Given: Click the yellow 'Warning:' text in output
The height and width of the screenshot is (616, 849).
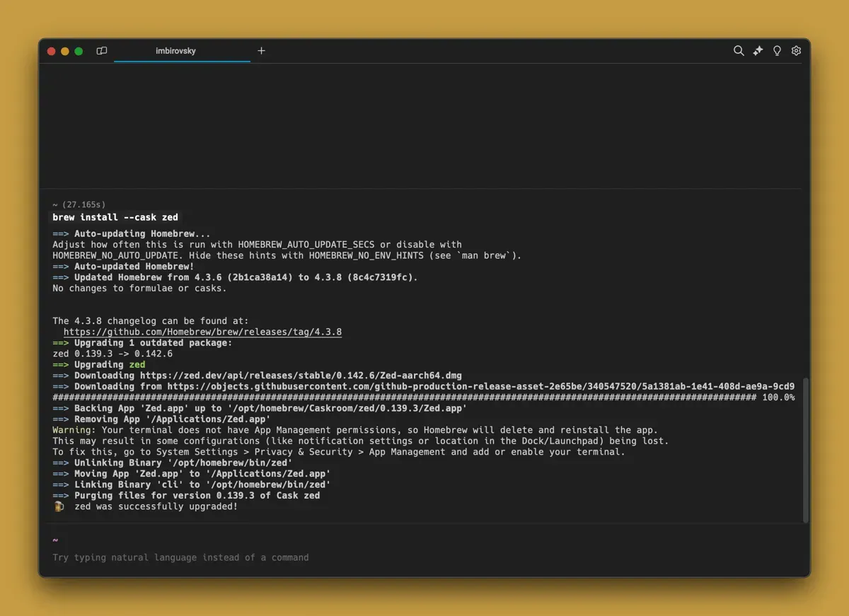Looking at the screenshot, I should point(74,430).
